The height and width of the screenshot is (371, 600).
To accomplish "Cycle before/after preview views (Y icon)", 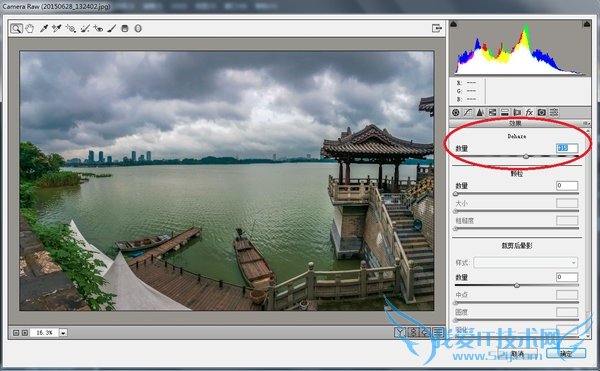I will (400, 332).
